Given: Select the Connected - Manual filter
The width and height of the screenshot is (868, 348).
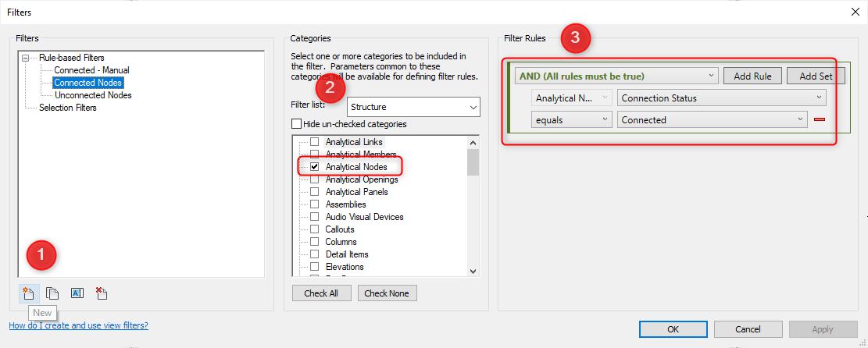Looking at the screenshot, I should tap(91, 70).
